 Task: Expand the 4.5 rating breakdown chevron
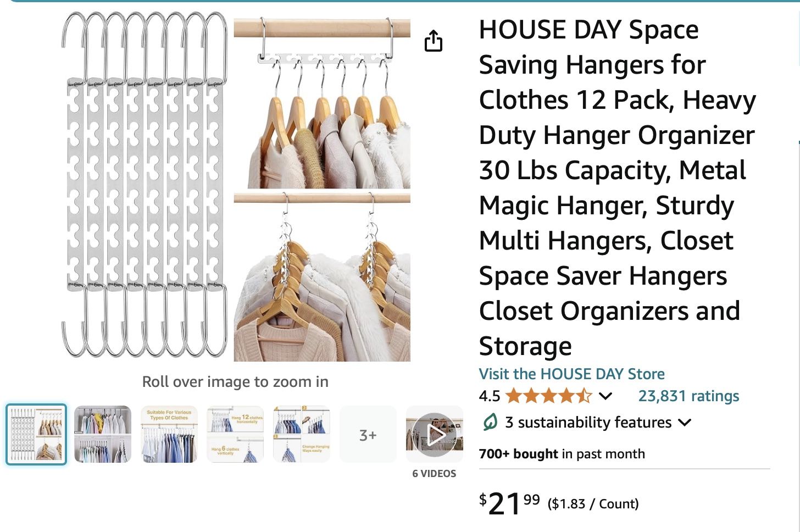[x=605, y=396]
